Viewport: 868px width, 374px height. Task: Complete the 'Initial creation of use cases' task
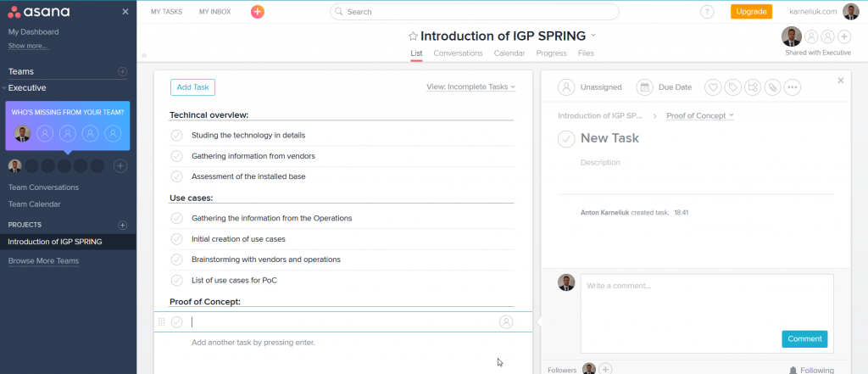[x=176, y=239]
